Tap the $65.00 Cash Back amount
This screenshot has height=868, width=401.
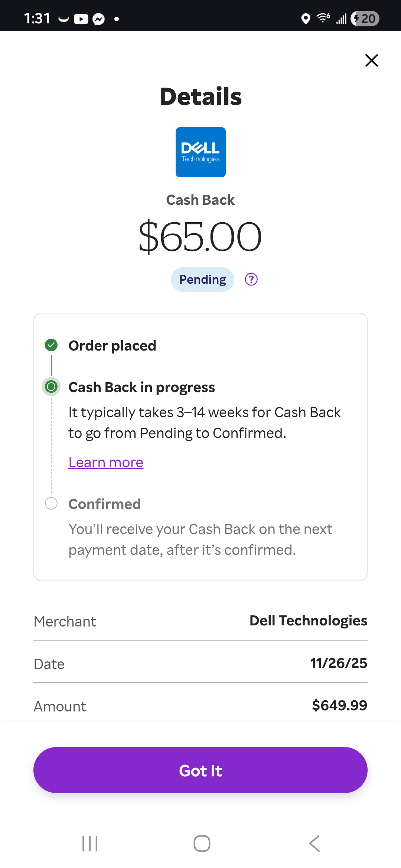coord(200,237)
